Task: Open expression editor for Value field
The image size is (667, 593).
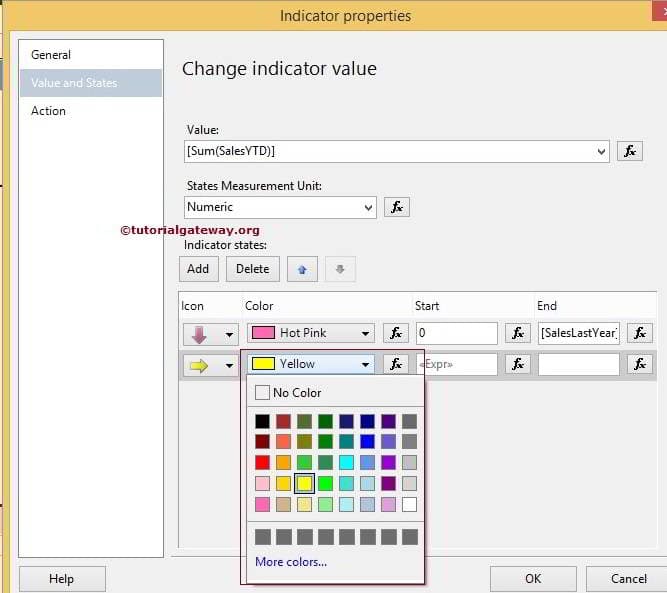Action: (630, 151)
